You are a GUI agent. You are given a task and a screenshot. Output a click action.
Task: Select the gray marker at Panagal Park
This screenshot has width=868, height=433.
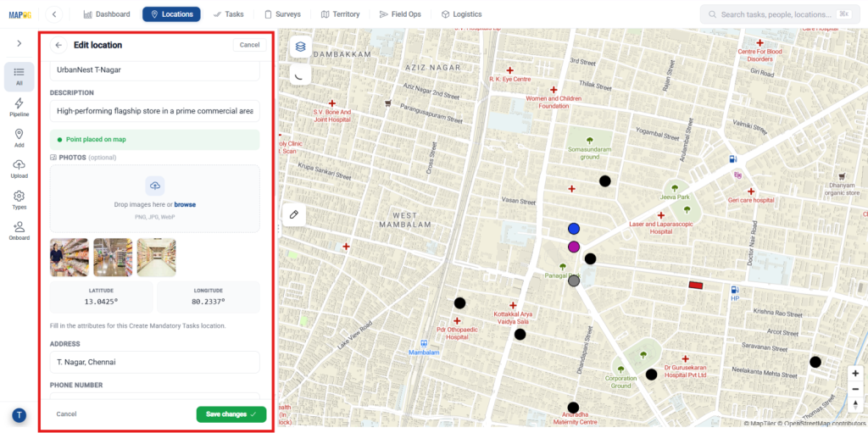pos(574,280)
